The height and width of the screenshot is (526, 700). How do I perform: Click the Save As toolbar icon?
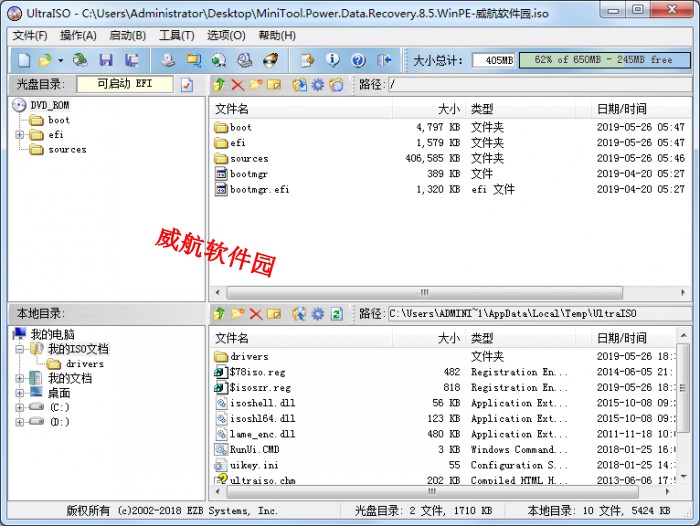[131, 60]
